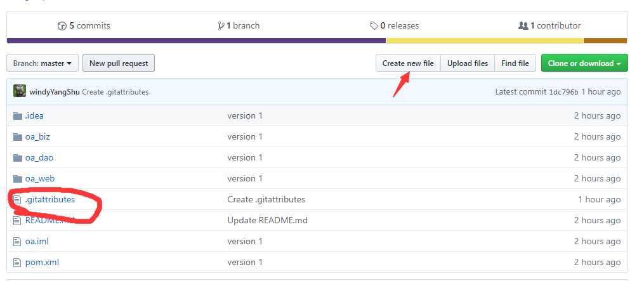The width and height of the screenshot is (644, 281).
Task: Click the brown language bar segment
Action: 605,41
